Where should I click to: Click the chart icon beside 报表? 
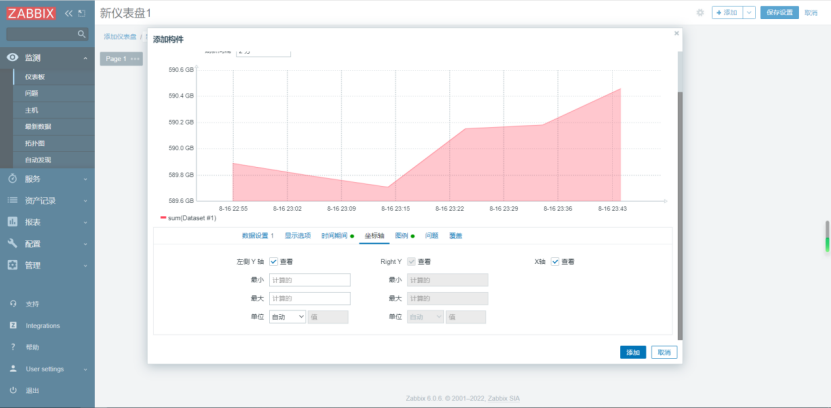[x=13, y=222]
